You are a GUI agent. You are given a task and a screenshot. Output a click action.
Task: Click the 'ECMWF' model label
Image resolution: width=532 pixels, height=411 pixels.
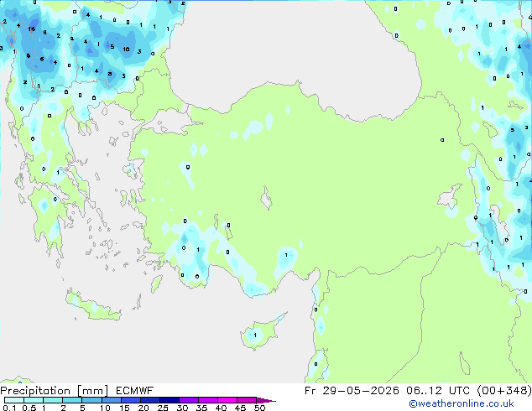pos(135,391)
